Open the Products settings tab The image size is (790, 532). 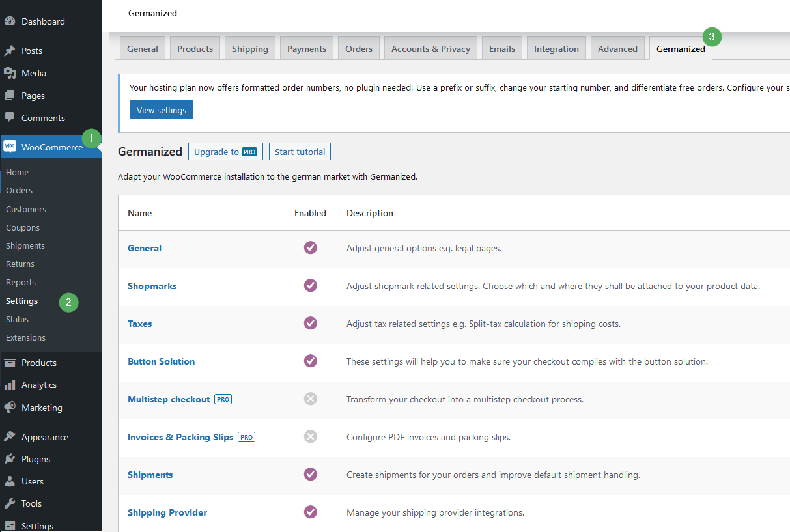pos(195,49)
